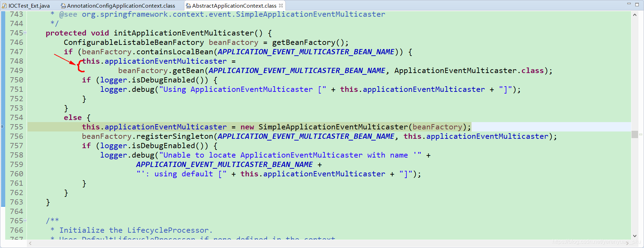Click the horizontal scrollbar left arrow
Screen dimensions: 644x248
pos(30,243)
